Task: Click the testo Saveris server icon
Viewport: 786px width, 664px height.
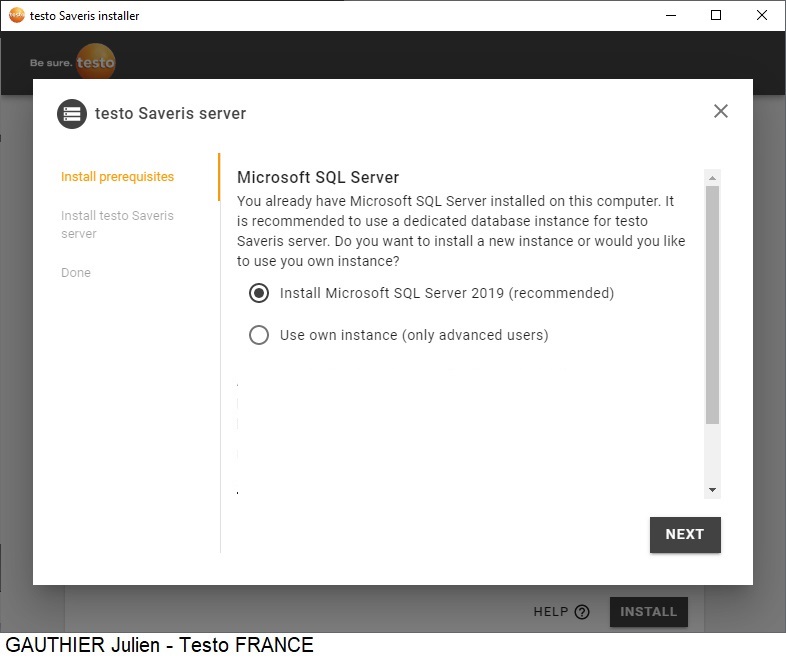Action: point(72,114)
